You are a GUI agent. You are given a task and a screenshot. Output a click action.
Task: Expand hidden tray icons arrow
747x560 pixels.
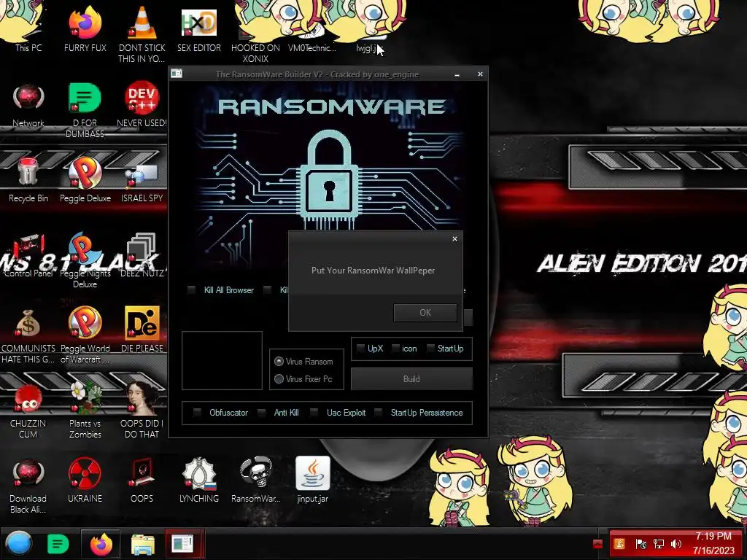(x=597, y=544)
